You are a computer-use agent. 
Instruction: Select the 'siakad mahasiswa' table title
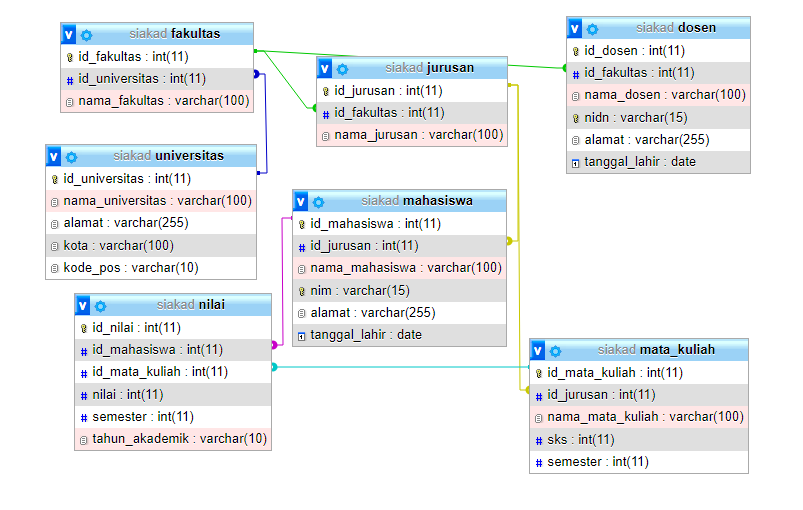click(417, 201)
